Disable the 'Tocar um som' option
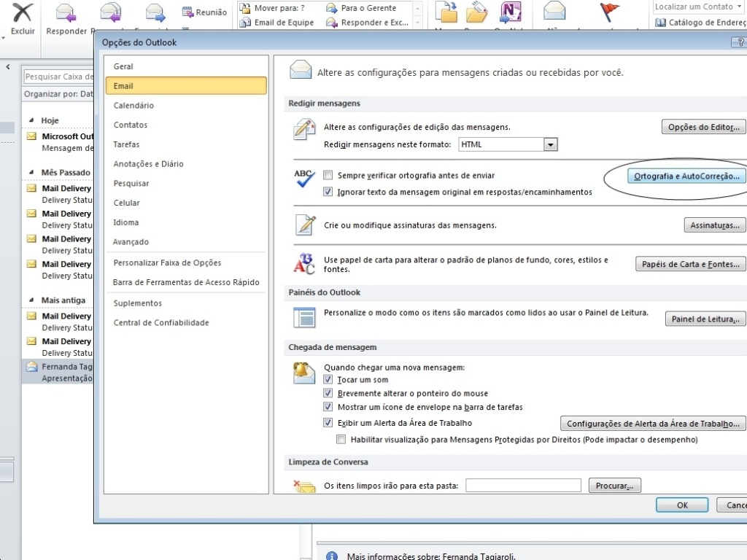 (328, 380)
